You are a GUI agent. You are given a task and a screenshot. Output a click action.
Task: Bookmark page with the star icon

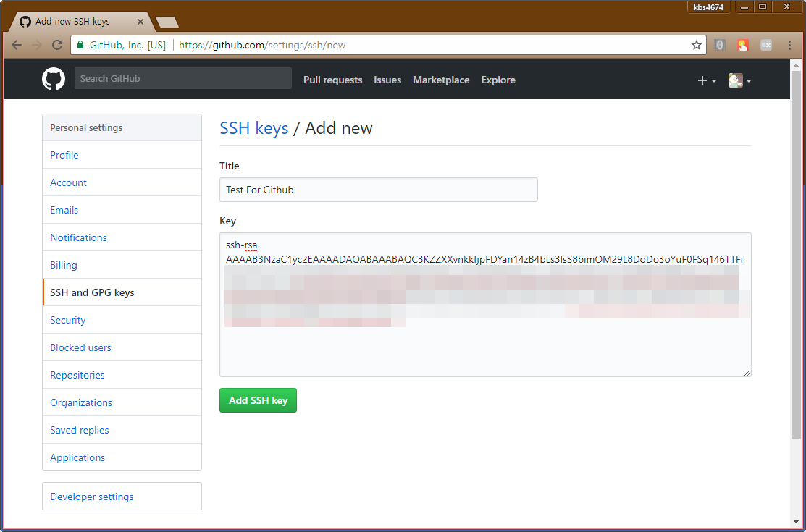(697, 45)
